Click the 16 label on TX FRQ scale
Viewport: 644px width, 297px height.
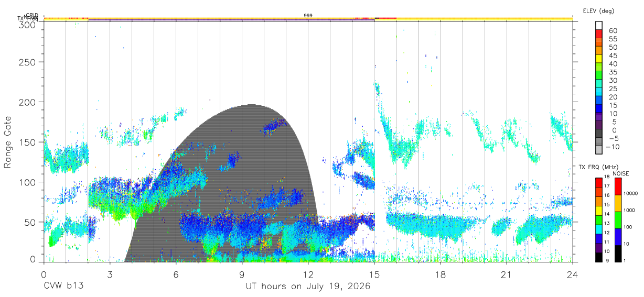[x=608, y=195]
